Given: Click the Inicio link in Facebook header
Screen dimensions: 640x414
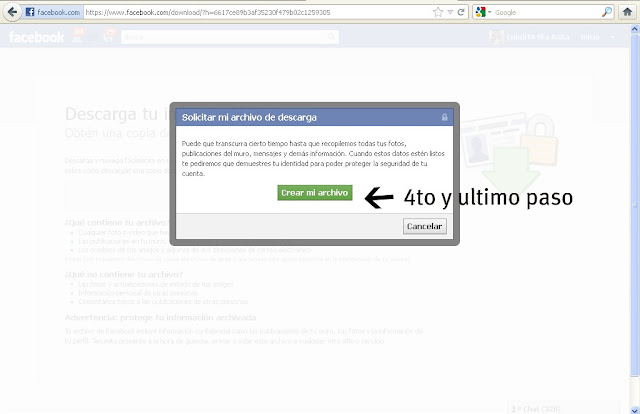Looking at the screenshot, I should [590, 37].
